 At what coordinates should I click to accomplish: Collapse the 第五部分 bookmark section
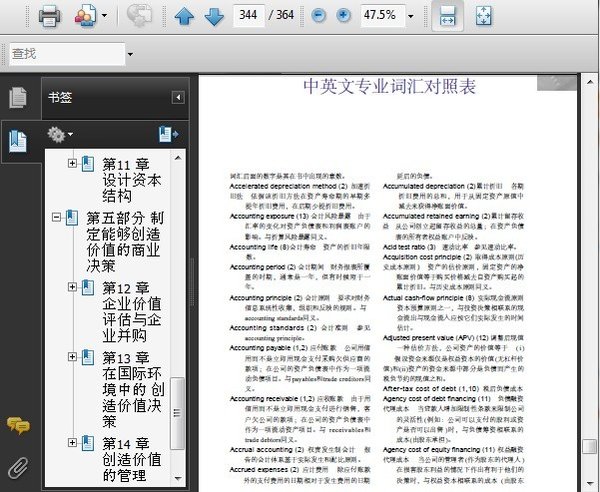56,217
